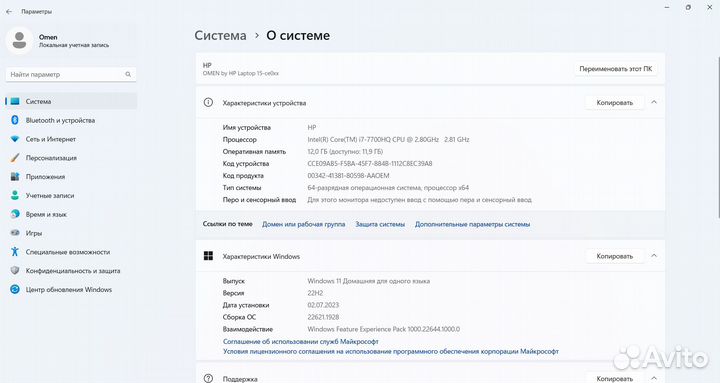
Task: Open the Центр обновления Windows label
Action: tap(69, 290)
